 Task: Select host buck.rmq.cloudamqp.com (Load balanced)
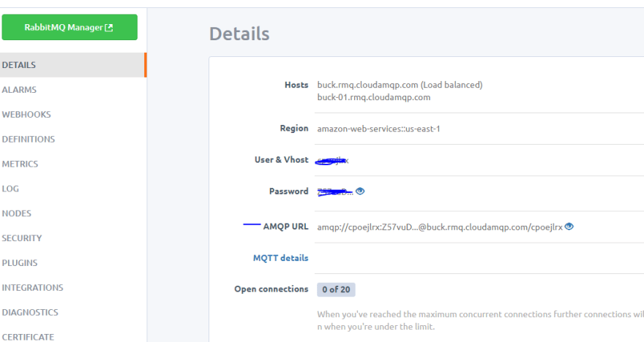point(400,85)
